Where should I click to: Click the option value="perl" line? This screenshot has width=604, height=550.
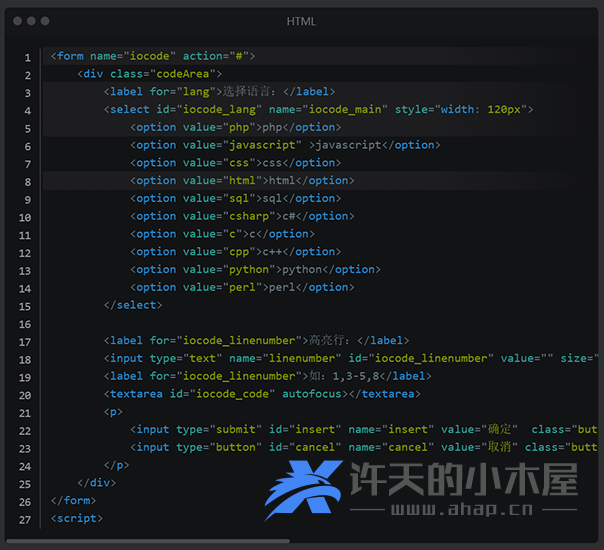(242, 287)
